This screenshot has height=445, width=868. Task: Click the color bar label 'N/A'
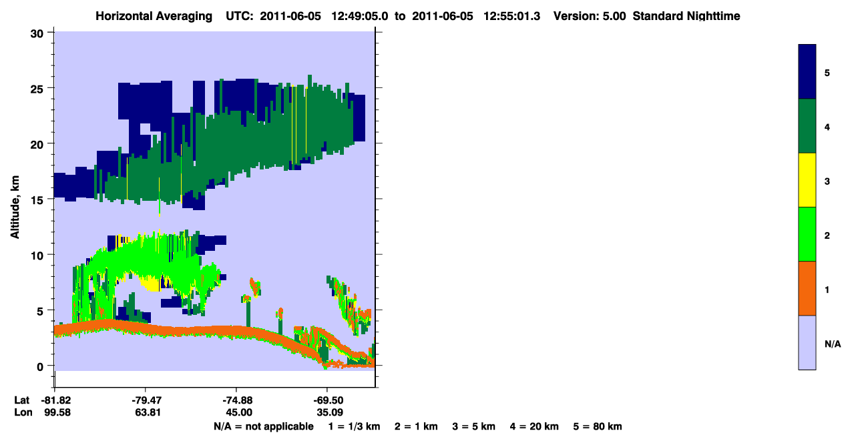(833, 344)
